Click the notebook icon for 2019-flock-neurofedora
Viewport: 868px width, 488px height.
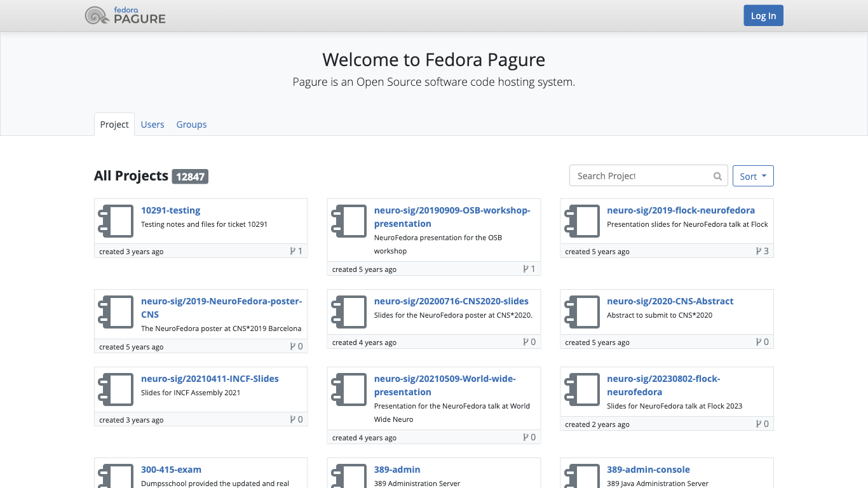(x=582, y=221)
